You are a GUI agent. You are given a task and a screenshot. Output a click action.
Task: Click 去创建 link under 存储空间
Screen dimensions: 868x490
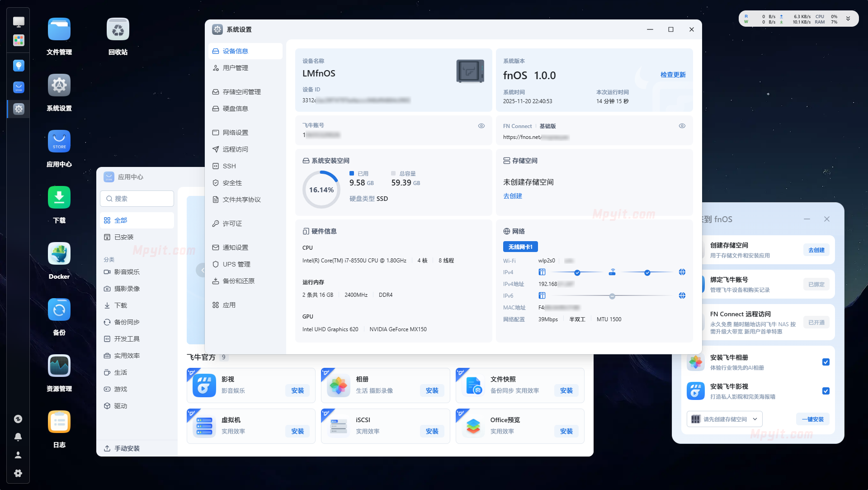[x=513, y=196]
